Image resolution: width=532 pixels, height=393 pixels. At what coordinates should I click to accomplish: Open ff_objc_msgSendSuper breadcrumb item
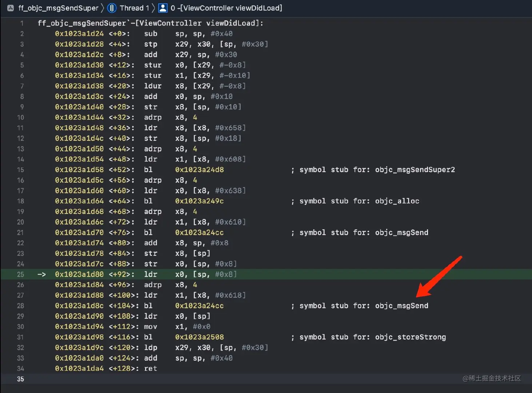pos(58,8)
